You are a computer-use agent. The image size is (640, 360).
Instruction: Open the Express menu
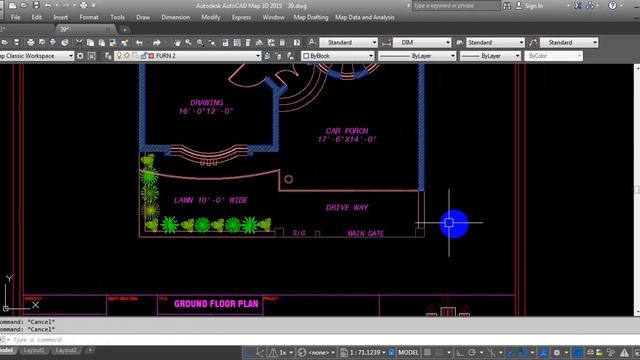(242, 18)
